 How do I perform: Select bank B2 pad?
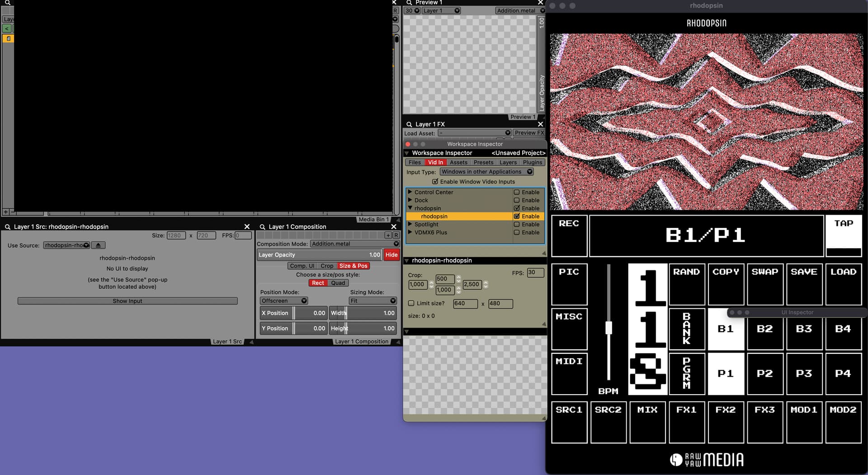[x=765, y=329]
